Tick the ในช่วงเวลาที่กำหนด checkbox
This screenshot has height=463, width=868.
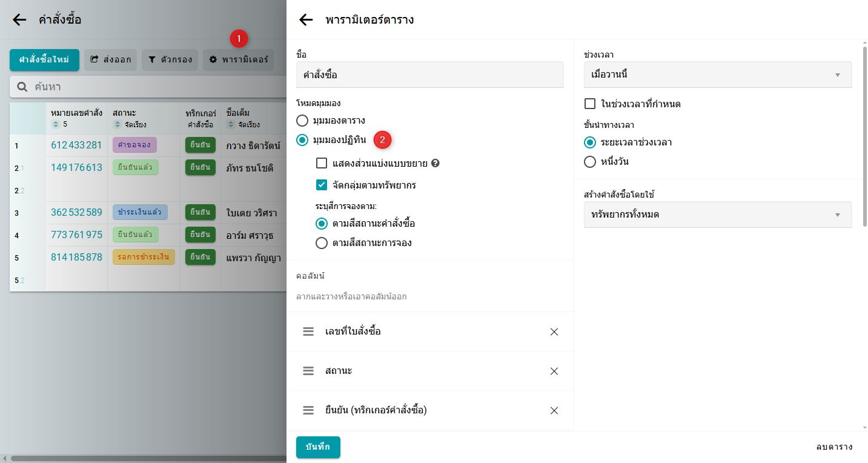click(x=590, y=104)
